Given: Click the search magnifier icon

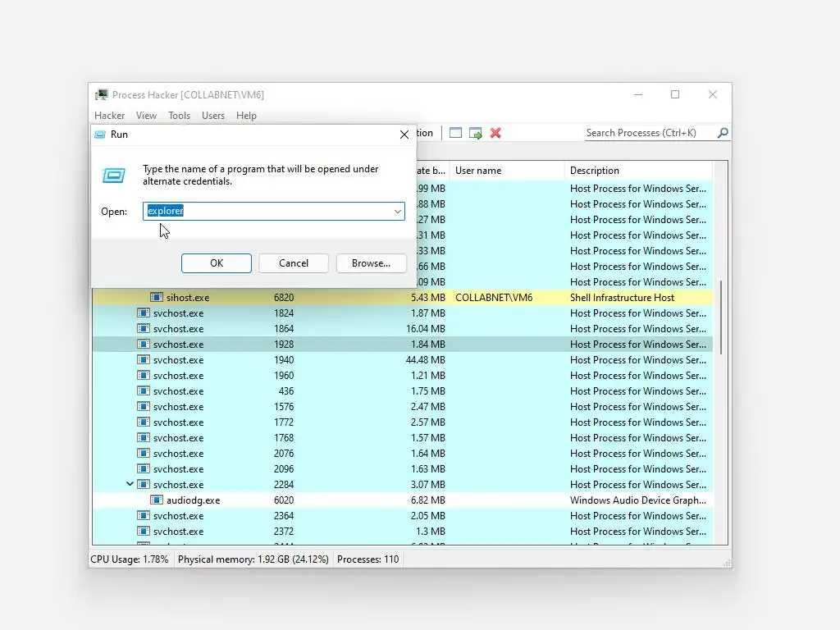Looking at the screenshot, I should coord(722,133).
